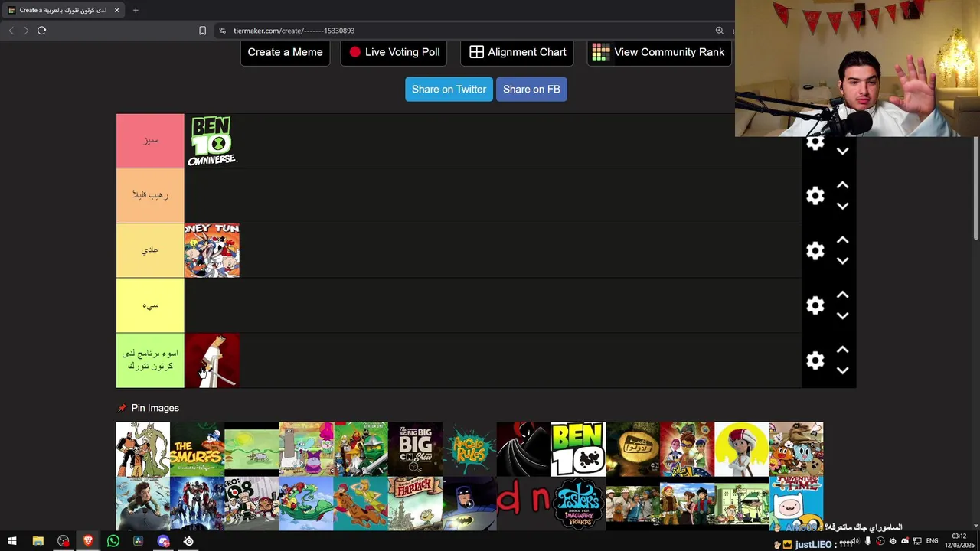Screen dimensions: 980x551
Task: Go back in browser history
Action: (11, 31)
